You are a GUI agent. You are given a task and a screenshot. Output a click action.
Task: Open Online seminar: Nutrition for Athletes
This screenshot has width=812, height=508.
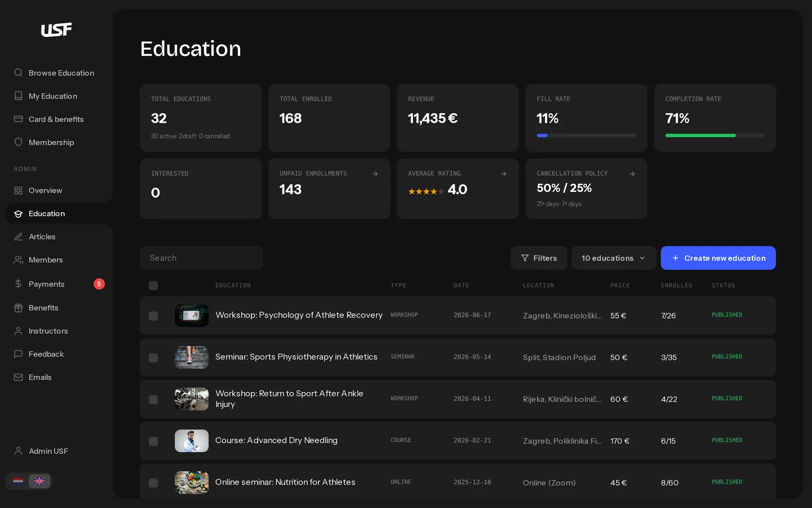tap(285, 482)
